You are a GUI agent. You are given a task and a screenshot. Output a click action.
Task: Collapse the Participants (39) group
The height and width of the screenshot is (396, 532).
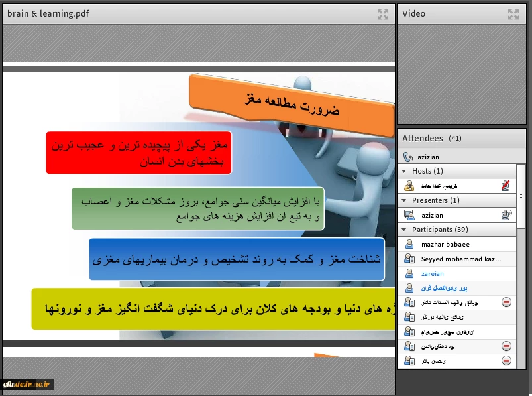(405, 229)
